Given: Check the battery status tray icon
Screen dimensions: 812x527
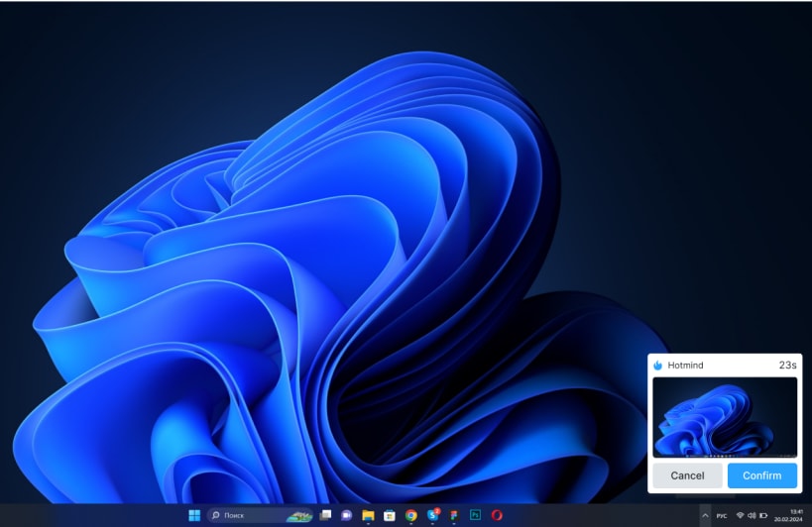Looking at the screenshot, I should [x=763, y=516].
